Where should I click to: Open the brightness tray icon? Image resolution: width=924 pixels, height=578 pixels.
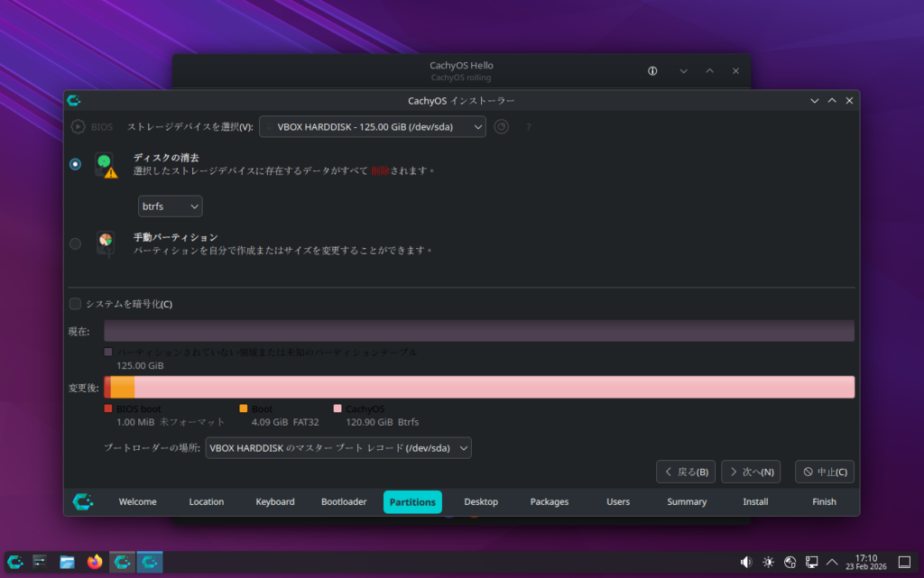768,562
